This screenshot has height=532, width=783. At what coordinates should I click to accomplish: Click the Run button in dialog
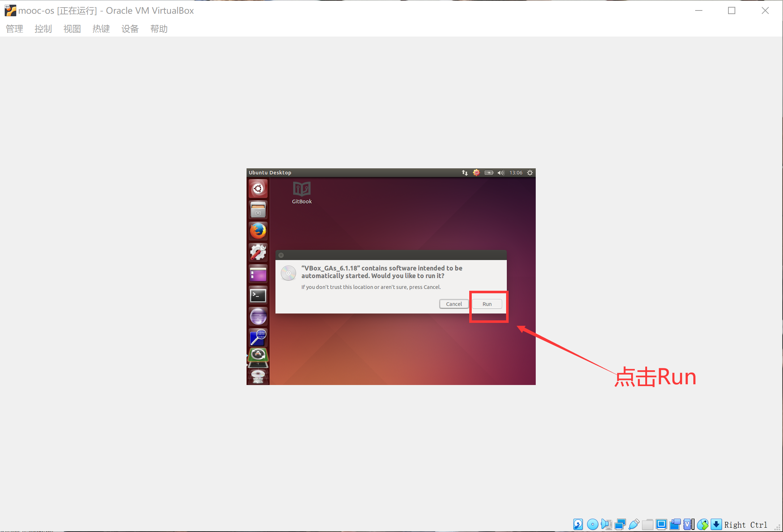pos(487,304)
